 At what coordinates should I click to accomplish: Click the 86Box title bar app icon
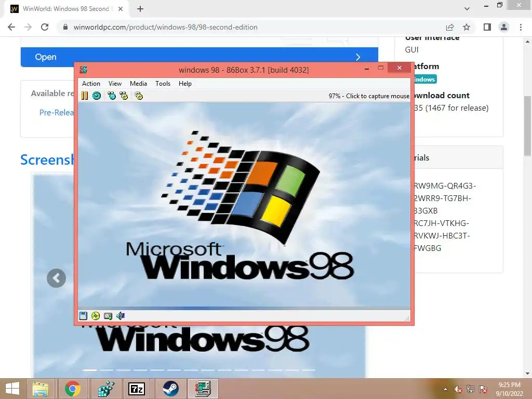click(83, 70)
